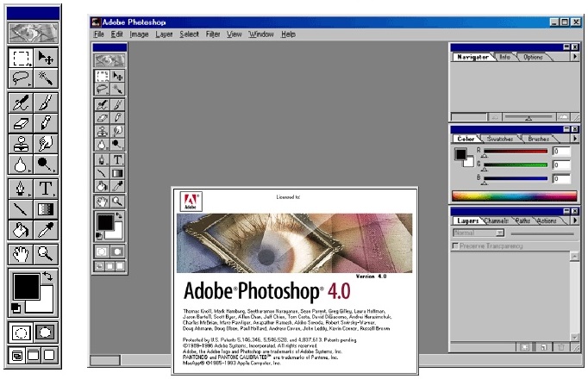Open the Color palette menu arrow

575,139
